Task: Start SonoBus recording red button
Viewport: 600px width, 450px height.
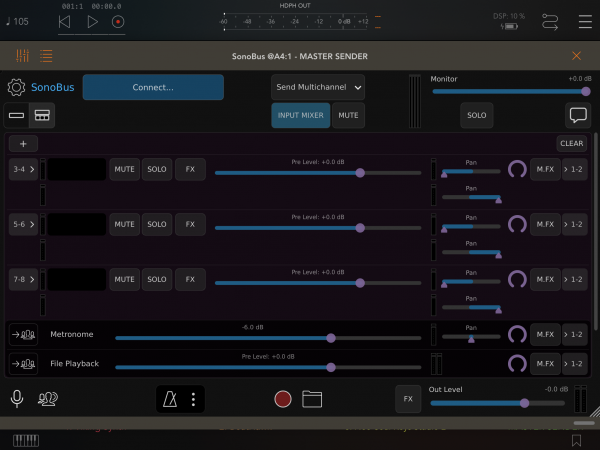Action: pyautogui.click(x=283, y=399)
